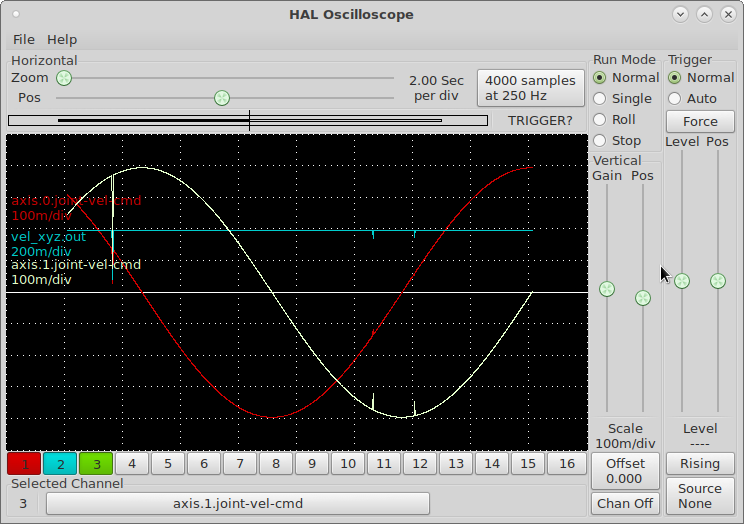744x524 pixels.
Task: Click the Force trigger button
Action: (x=700, y=122)
